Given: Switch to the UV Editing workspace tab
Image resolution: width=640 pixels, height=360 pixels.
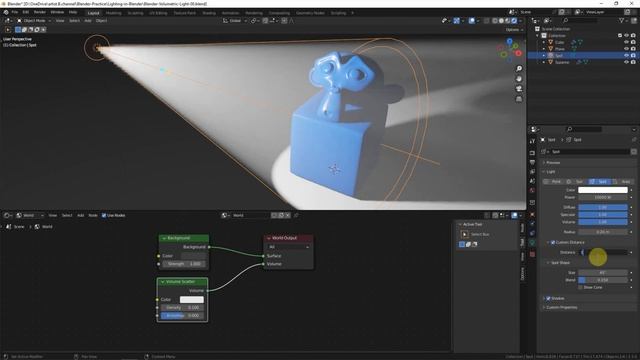Looking at the screenshot, I should coord(158,13).
